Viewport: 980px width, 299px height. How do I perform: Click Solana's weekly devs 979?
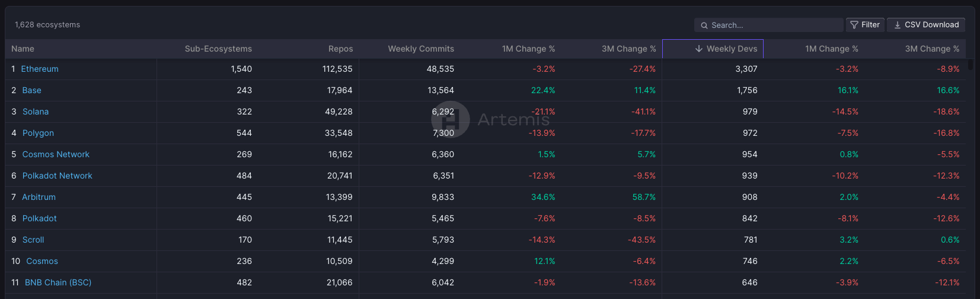[750, 112]
